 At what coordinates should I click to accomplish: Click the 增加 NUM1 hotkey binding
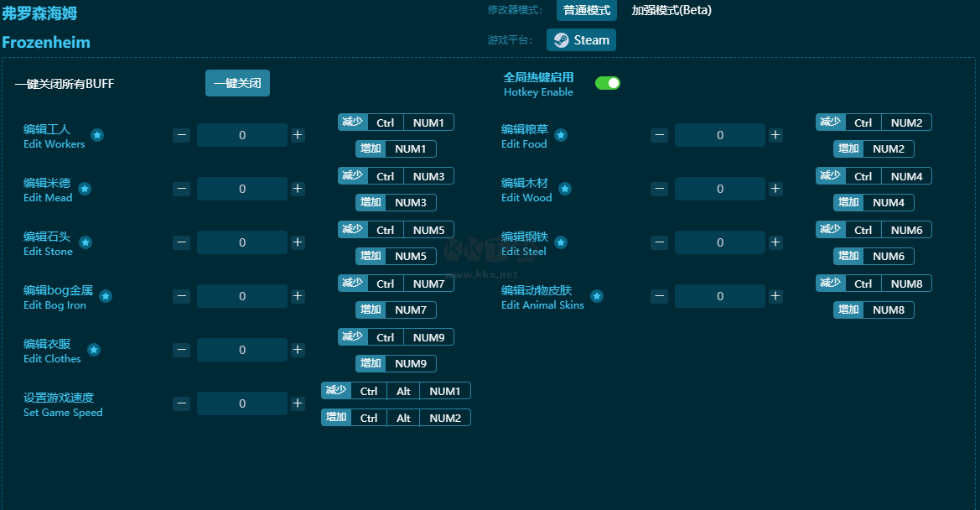click(x=396, y=148)
